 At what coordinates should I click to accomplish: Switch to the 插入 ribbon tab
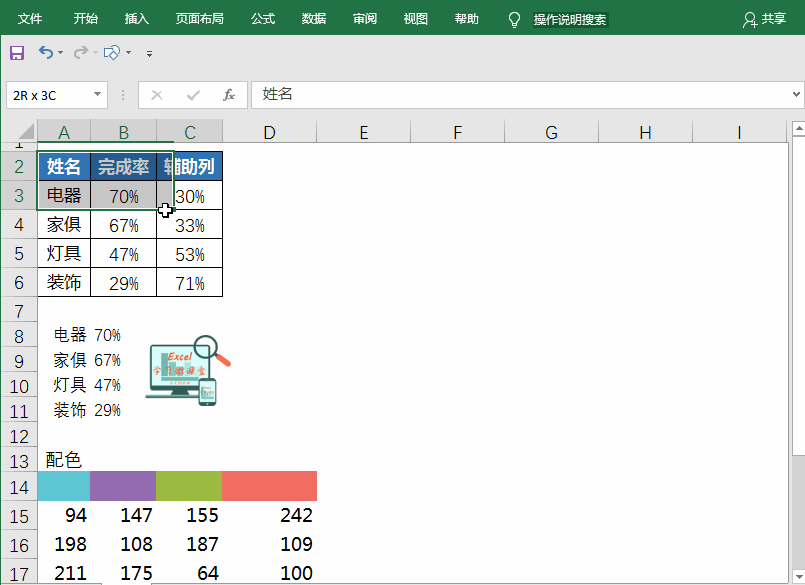tap(136, 19)
